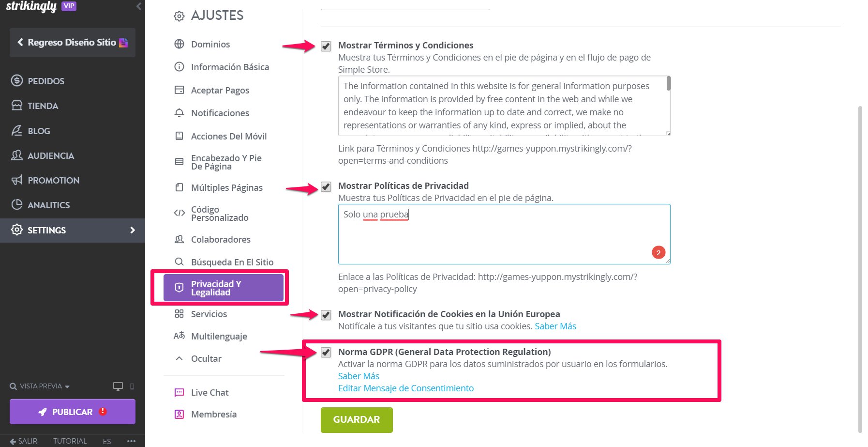Open the Vista Previa dropdown

[40, 386]
